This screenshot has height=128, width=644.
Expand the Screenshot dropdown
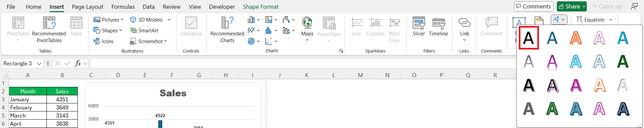[165, 41]
